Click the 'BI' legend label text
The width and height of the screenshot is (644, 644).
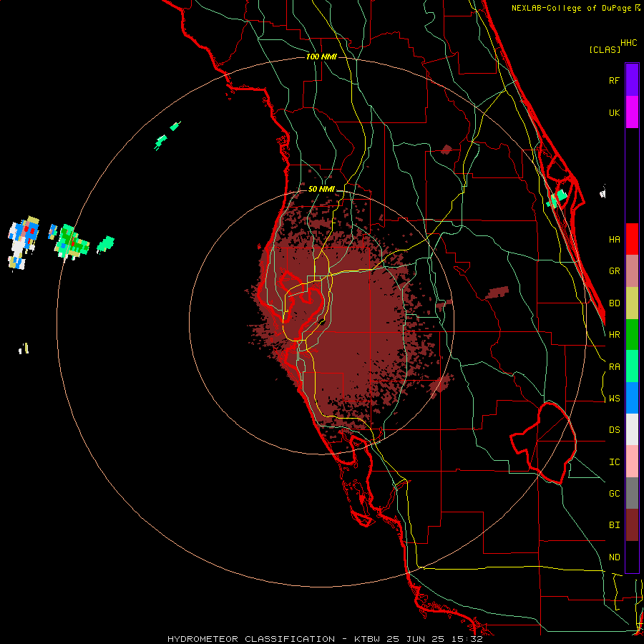pos(614,525)
